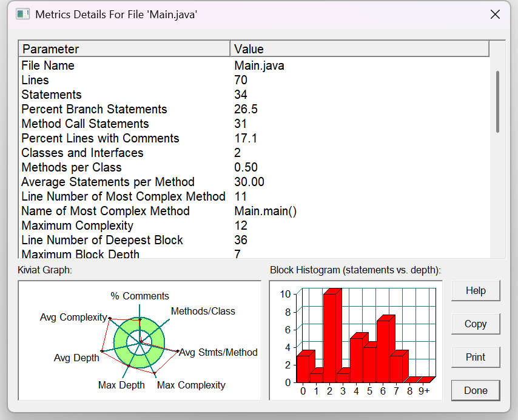
Task: Click the 'Methods/Class' Kiviat label
Action: [x=203, y=311]
